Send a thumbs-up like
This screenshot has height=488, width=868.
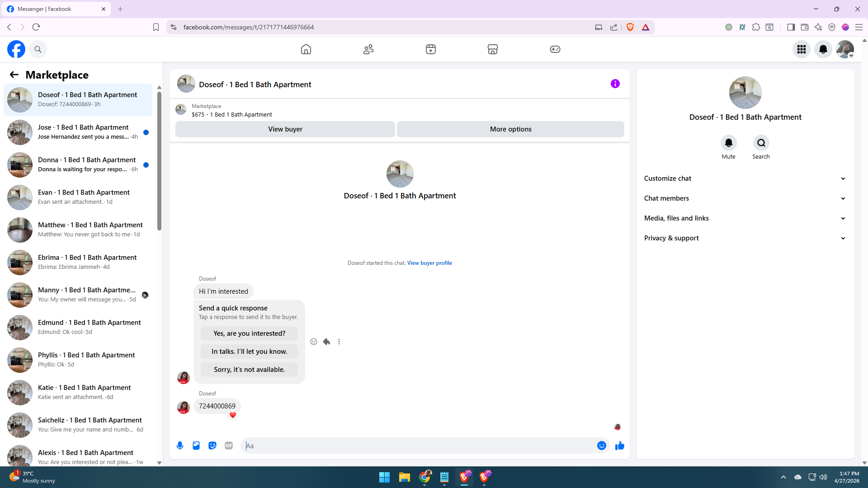point(620,446)
